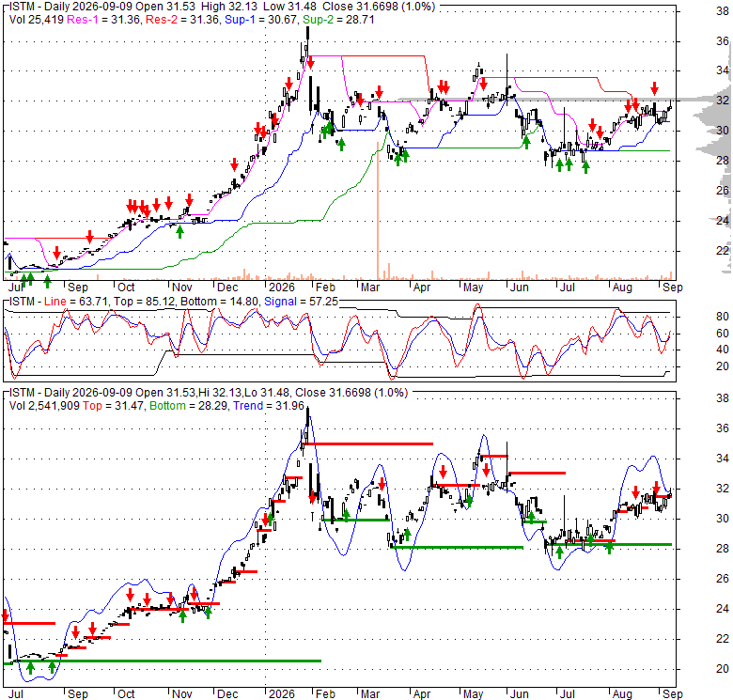The width and height of the screenshot is (733, 700).
Task: Click the Line = 63.71 oscillator label
Action: [76, 302]
